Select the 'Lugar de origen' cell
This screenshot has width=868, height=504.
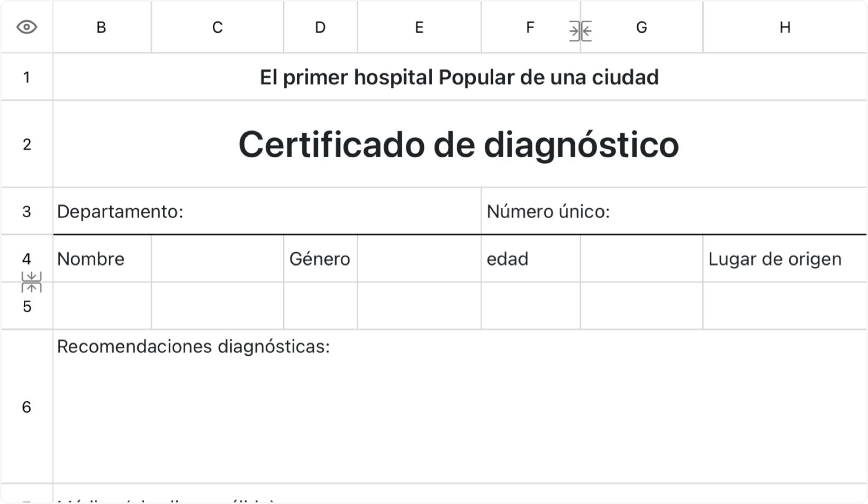(x=785, y=259)
